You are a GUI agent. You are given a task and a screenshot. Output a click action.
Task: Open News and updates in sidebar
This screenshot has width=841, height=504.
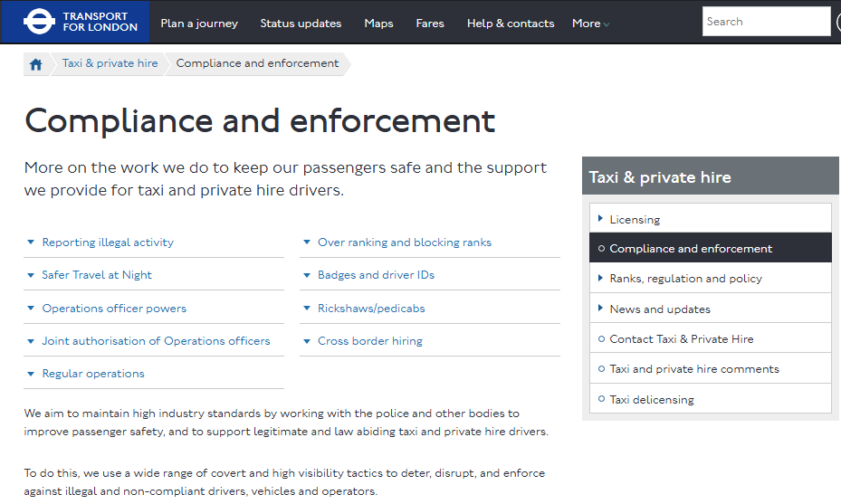660,309
